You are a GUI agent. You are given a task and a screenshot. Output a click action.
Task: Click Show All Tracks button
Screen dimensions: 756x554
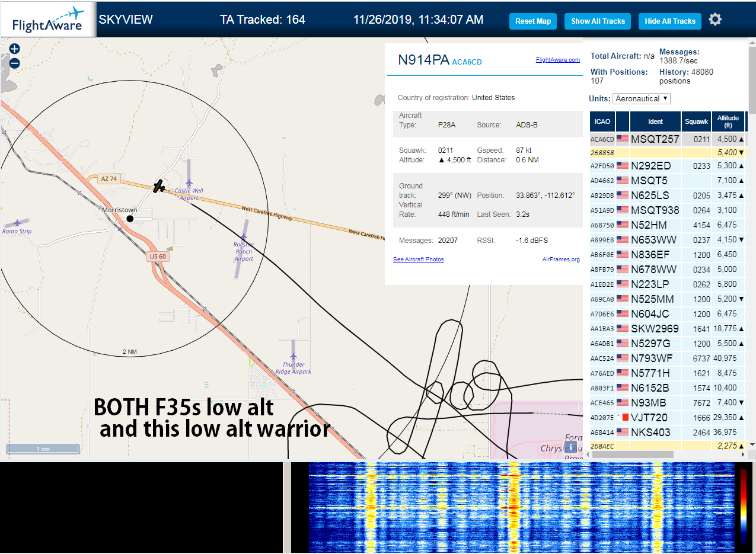598,21
